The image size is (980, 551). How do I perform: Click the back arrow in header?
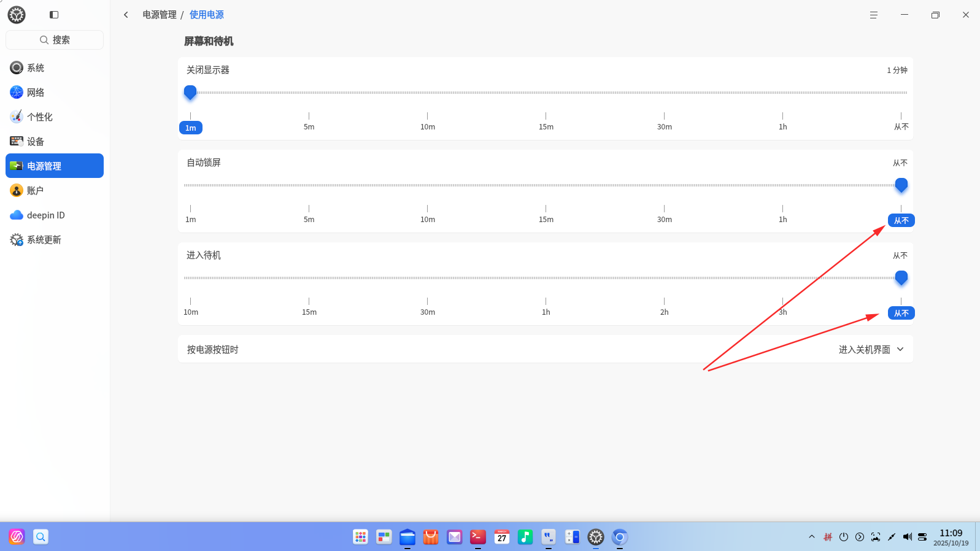(126, 15)
